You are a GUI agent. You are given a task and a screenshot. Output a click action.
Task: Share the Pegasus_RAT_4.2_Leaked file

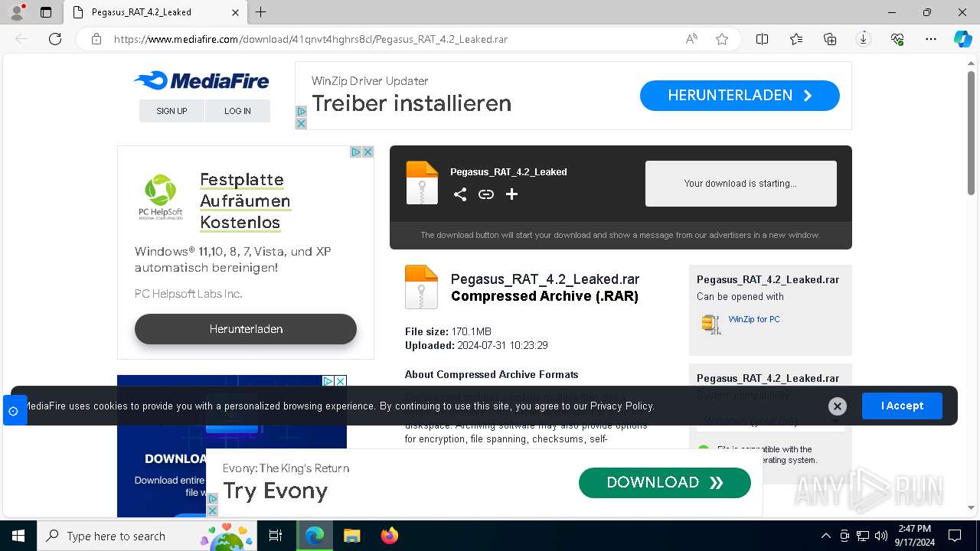tap(460, 194)
